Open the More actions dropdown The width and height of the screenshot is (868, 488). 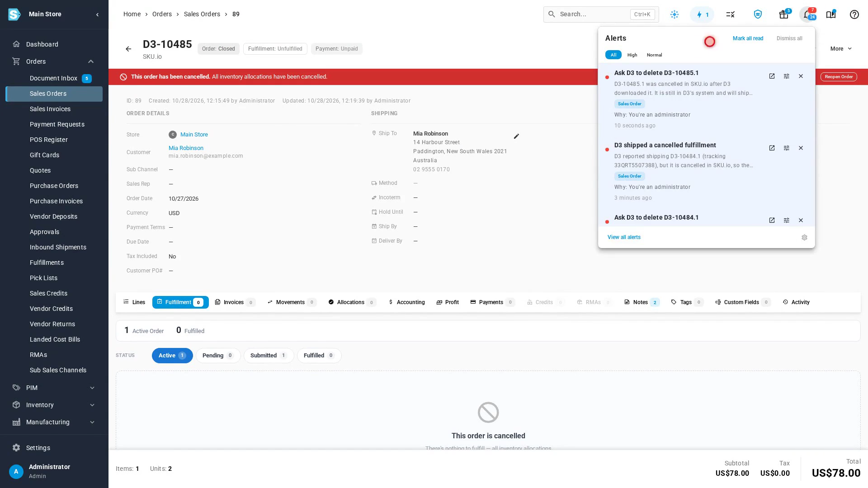coord(841,49)
